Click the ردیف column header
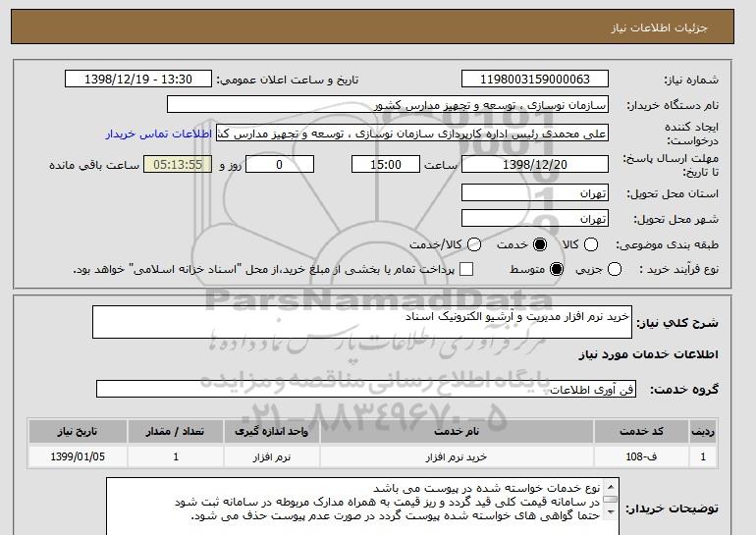This screenshot has width=756, height=535. click(703, 431)
